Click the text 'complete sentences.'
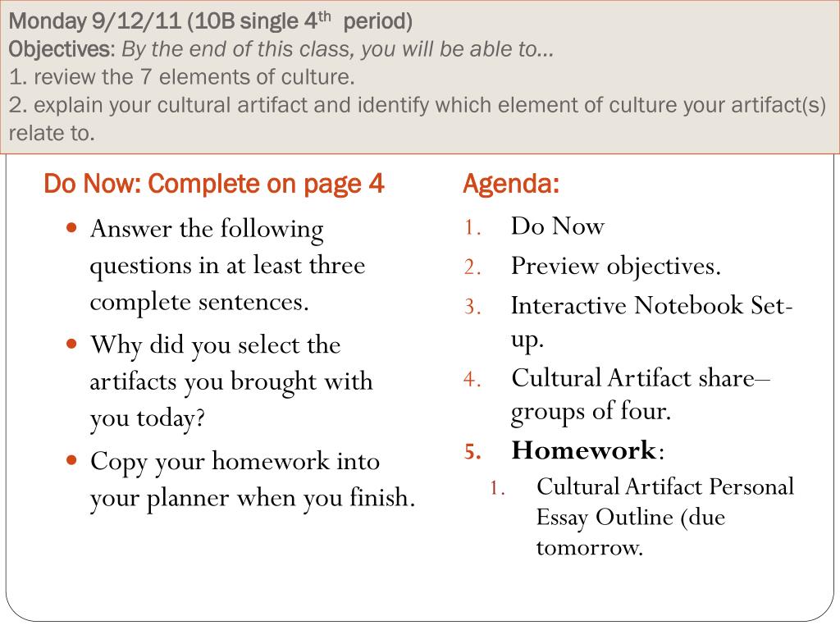 tap(199, 303)
